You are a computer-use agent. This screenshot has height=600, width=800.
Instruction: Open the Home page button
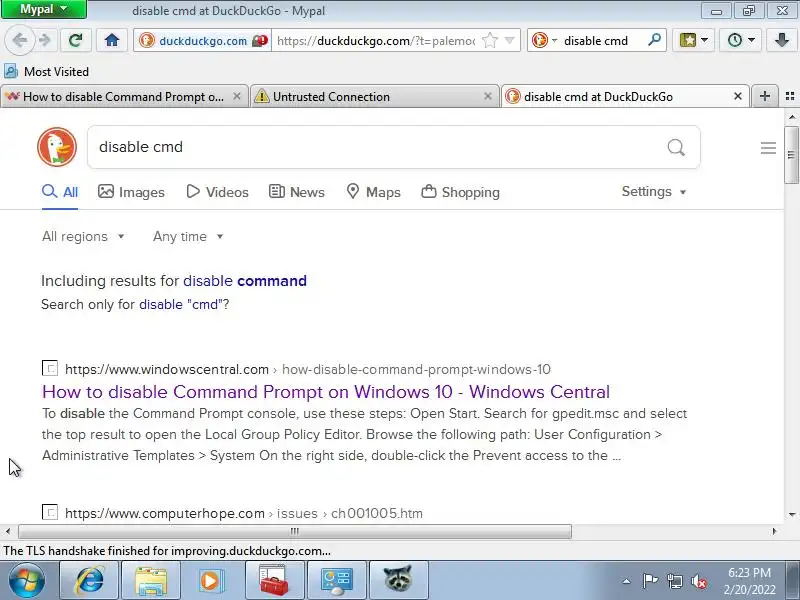tap(112, 40)
